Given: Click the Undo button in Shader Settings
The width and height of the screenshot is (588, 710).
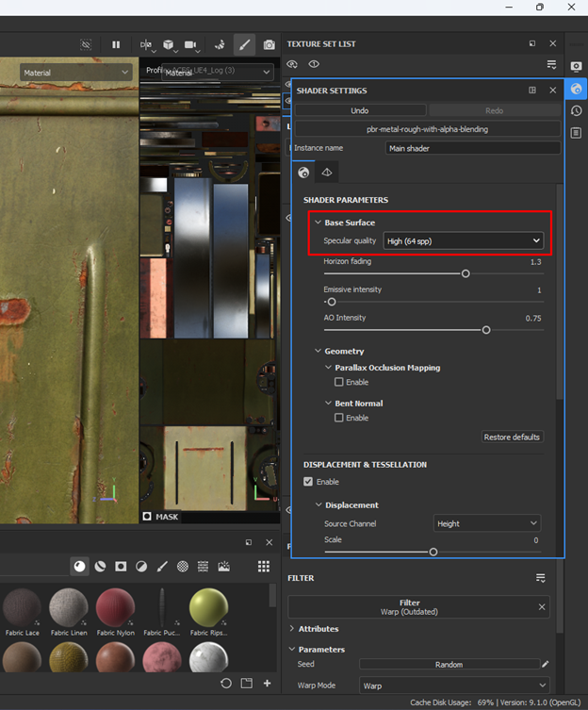Looking at the screenshot, I should point(359,110).
